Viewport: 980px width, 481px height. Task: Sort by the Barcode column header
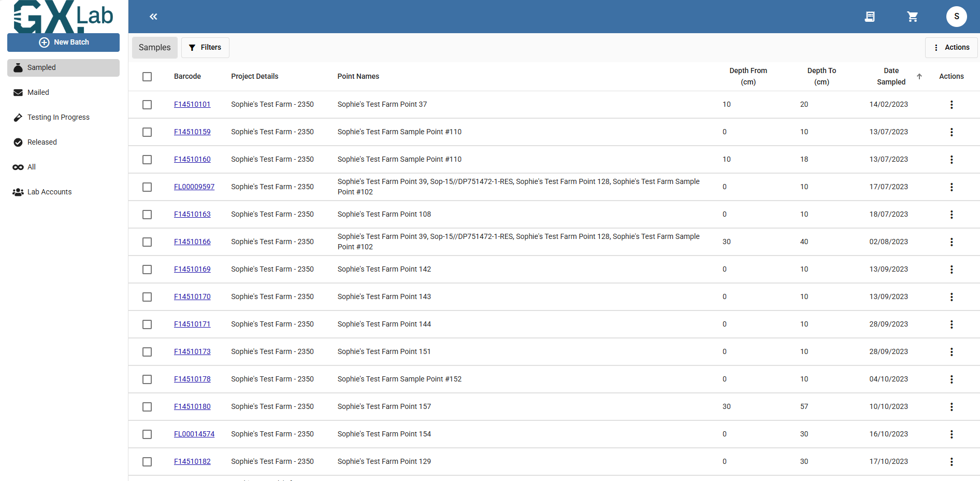coord(188,76)
